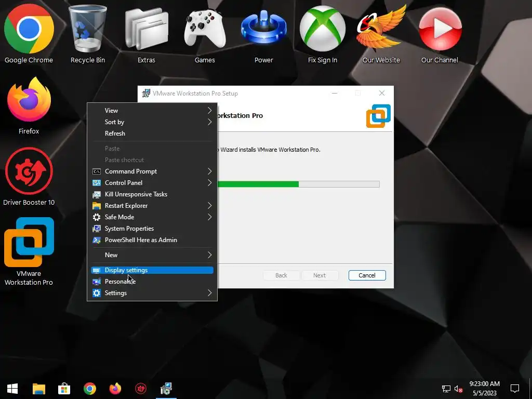Expand the Restart Explorer submenu
Viewport: 532px width, 399px height.
coord(152,206)
